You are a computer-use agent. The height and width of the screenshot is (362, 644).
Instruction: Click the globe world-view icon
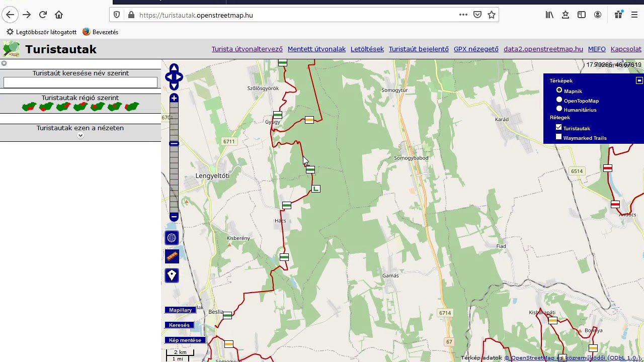172,238
